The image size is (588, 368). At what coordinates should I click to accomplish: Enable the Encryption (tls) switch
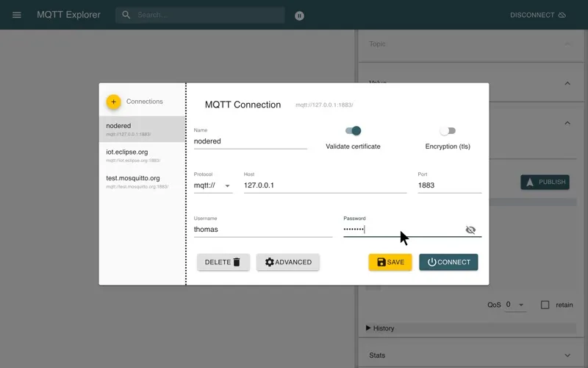pos(448,131)
